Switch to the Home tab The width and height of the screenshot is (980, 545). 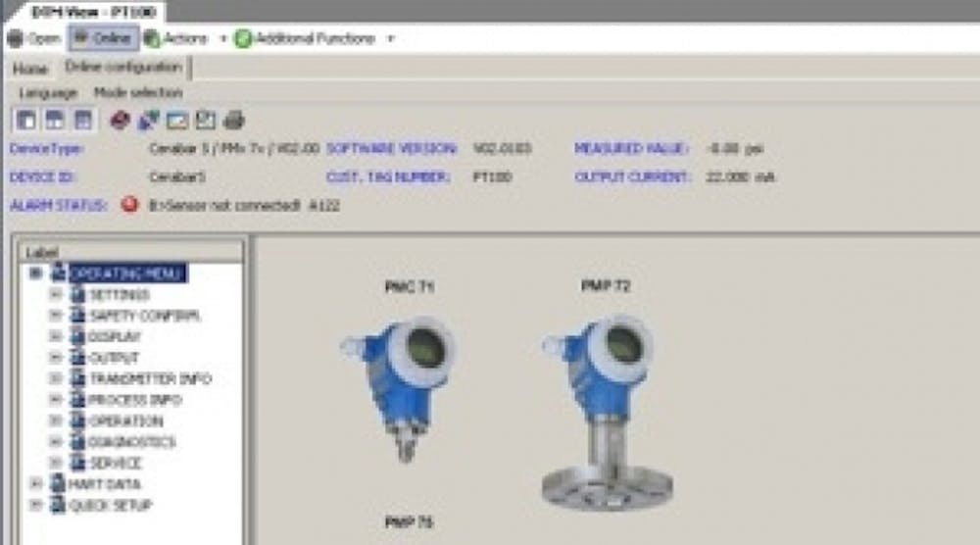(30, 69)
